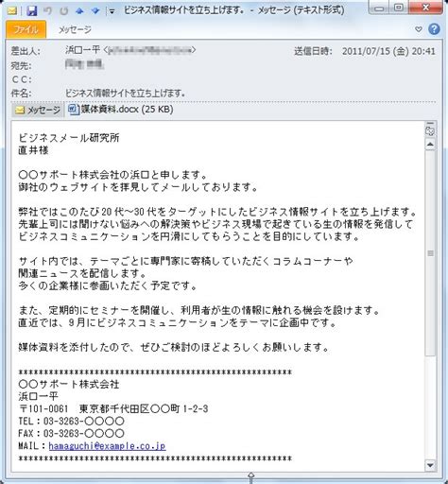Select the メッセージ view button above body
The height and width of the screenshot is (484, 448).
[x=38, y=110]
